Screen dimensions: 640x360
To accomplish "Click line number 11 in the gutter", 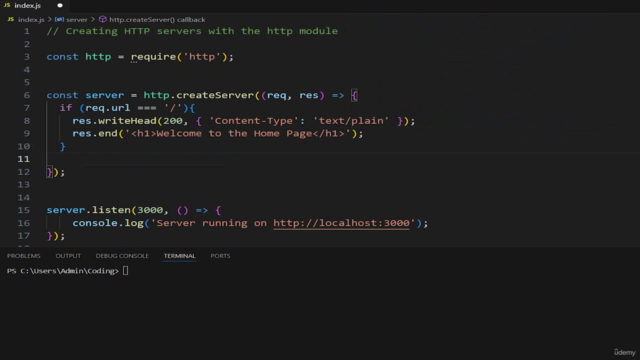I will point(24,159).
